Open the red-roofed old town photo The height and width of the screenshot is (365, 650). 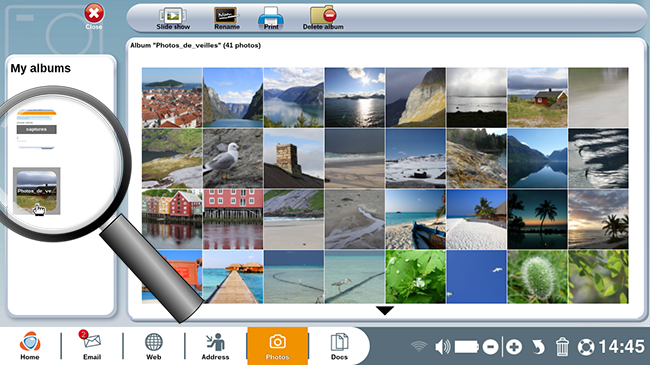pyautogui.click(x=172, y=97)
